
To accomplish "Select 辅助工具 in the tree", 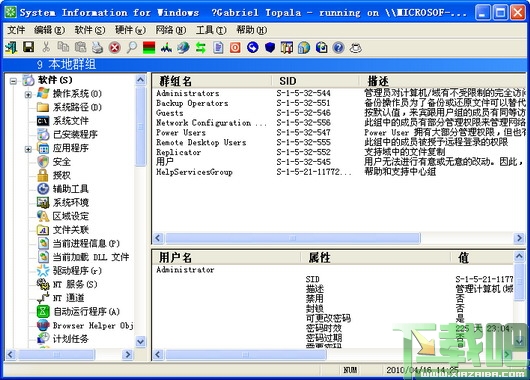I will point(70,189).
